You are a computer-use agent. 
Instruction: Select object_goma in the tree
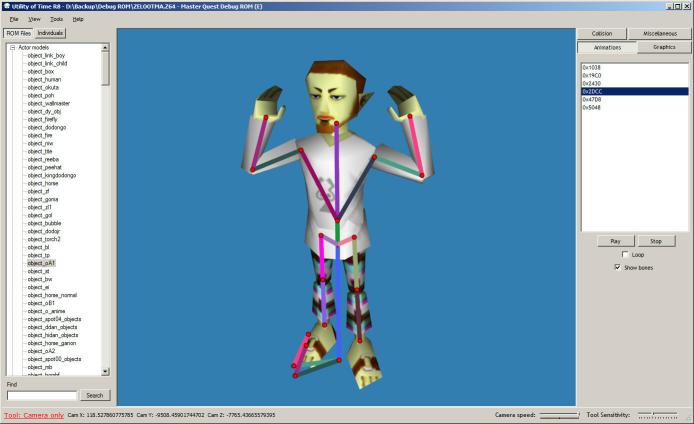click(x=43, y=199)
